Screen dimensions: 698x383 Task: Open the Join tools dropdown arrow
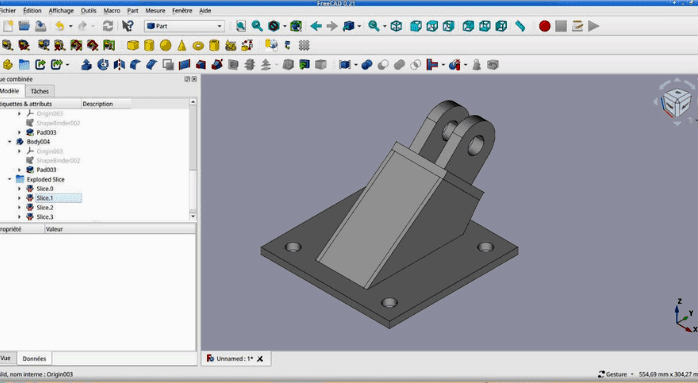click(443, 65)
